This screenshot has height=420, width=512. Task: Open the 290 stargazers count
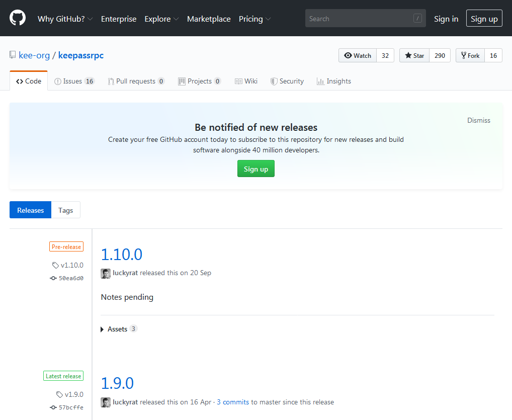(x=440, y=55)
